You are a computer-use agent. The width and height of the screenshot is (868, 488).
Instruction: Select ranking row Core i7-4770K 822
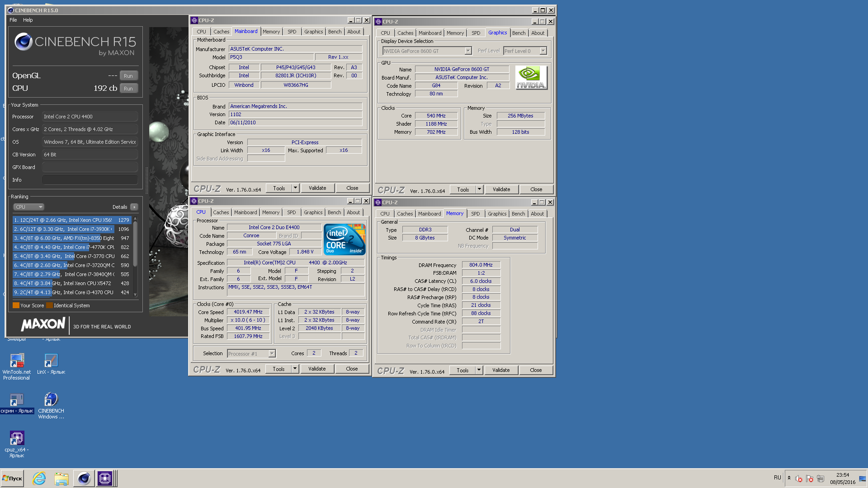click(72, 247)
